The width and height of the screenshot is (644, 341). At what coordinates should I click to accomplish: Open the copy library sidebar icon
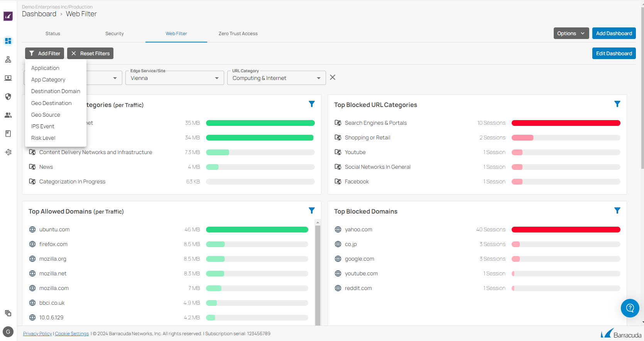8,313
